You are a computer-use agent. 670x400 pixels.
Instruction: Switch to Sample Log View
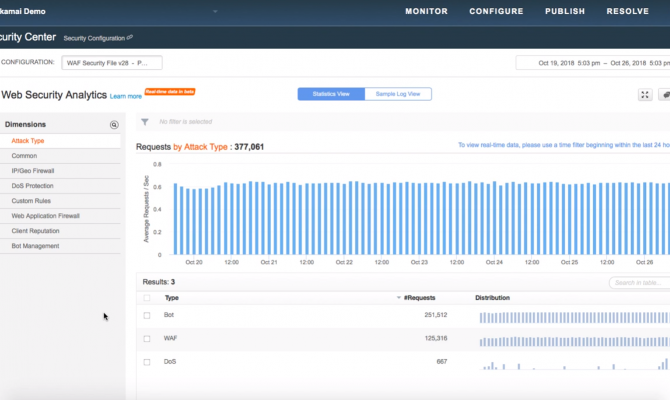[x=397, y=94]
